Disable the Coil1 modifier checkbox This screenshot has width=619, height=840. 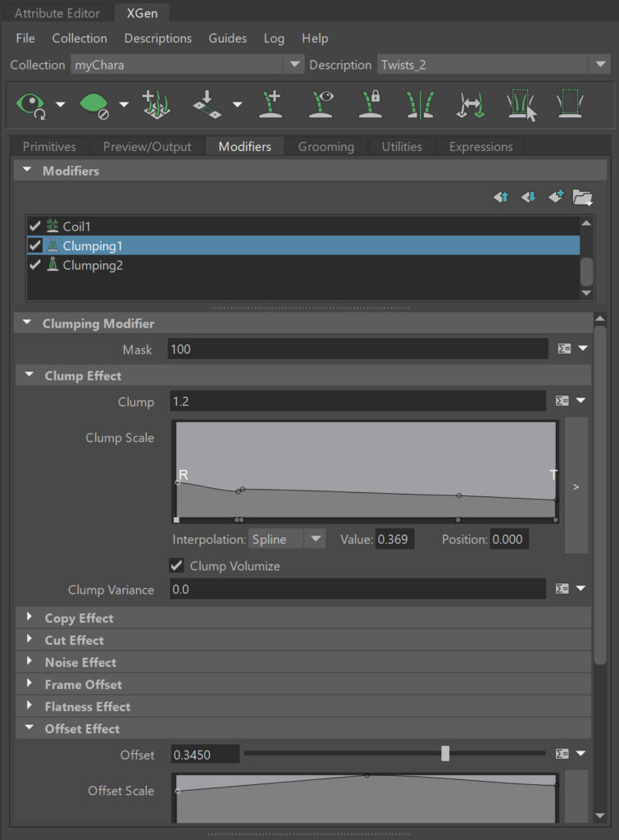coord(34,226)
